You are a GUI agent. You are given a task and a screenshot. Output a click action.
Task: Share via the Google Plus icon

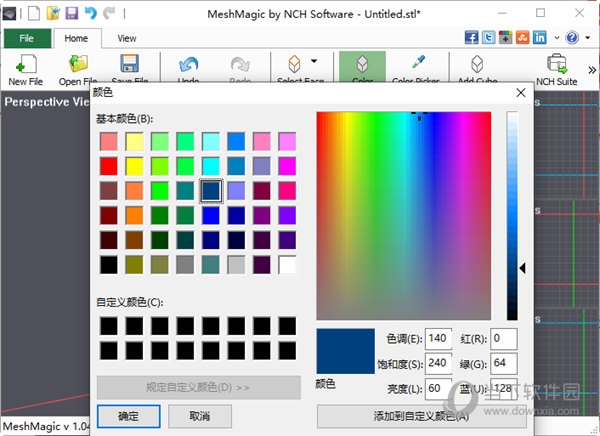pyautogui.click(x=505, y=38)
